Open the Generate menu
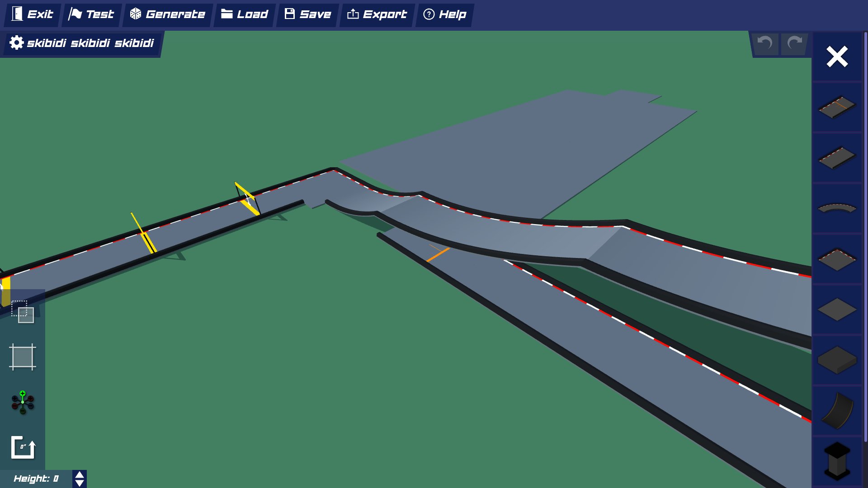Screen dimensions: 868x488 [x=168, y=14]
